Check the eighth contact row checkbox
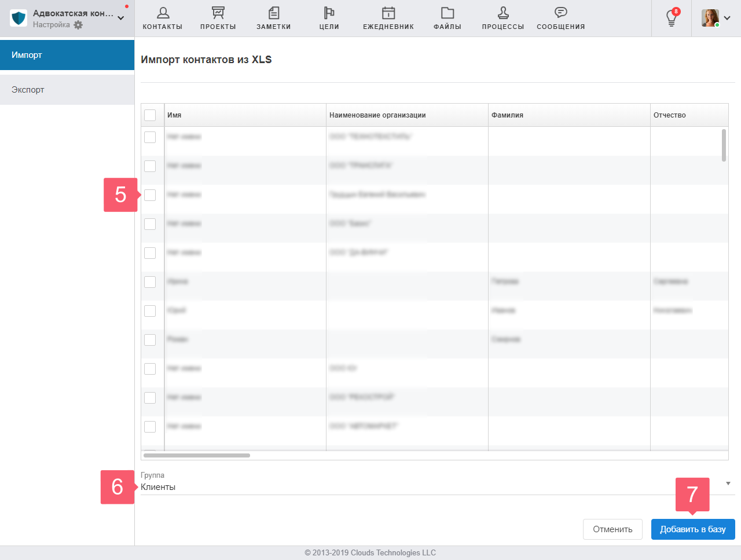 tap(150, 340)
